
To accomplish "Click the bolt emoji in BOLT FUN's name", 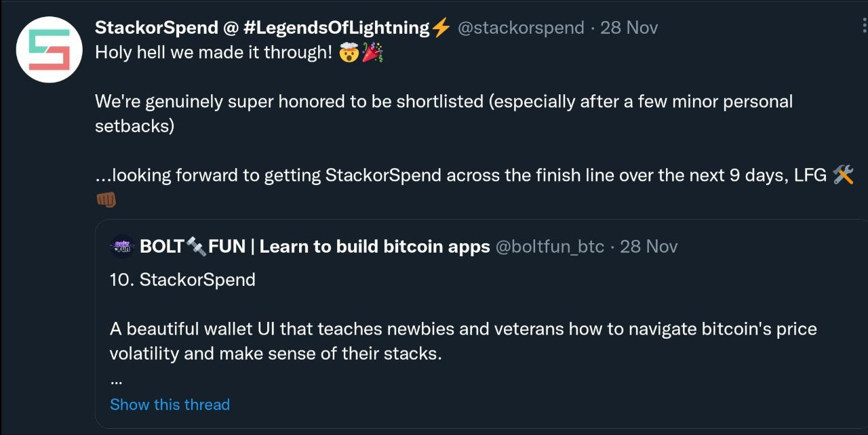I will 196,247.
